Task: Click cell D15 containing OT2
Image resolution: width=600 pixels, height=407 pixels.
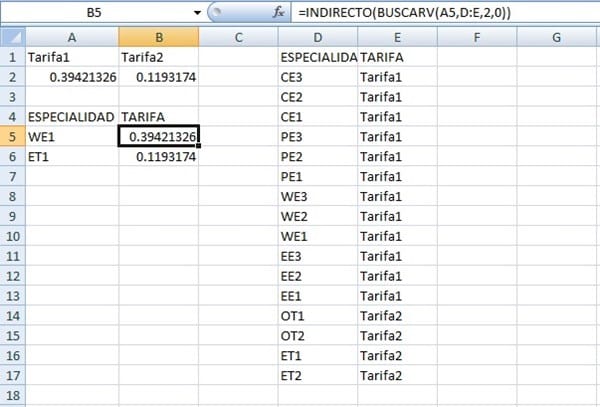Action: point(318,336)
